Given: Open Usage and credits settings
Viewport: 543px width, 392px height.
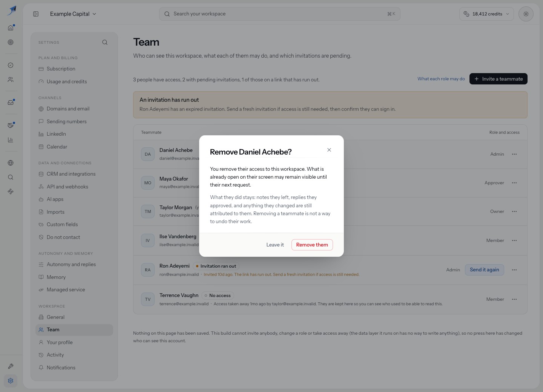Looking at the screenshot, I should 74,81.
